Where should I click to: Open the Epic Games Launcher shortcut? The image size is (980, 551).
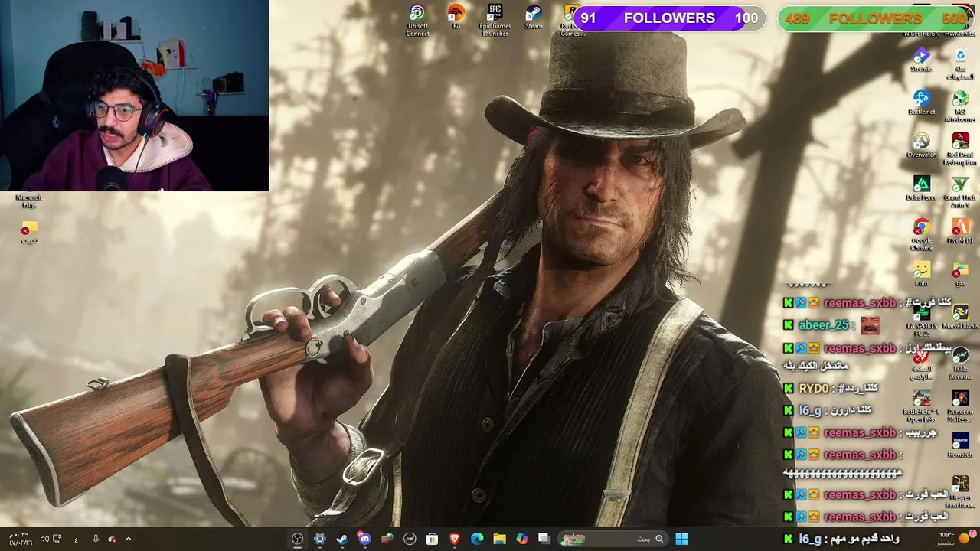click(495, 20)
